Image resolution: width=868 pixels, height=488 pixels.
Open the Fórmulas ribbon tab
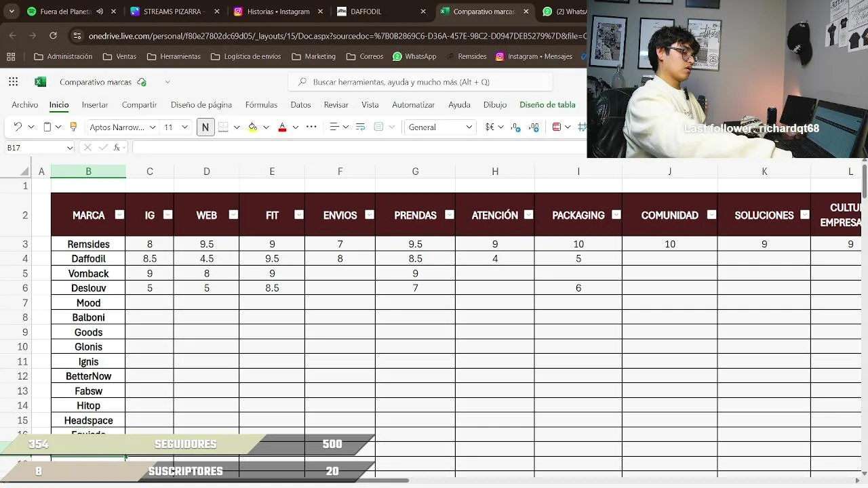coord(261,104)
